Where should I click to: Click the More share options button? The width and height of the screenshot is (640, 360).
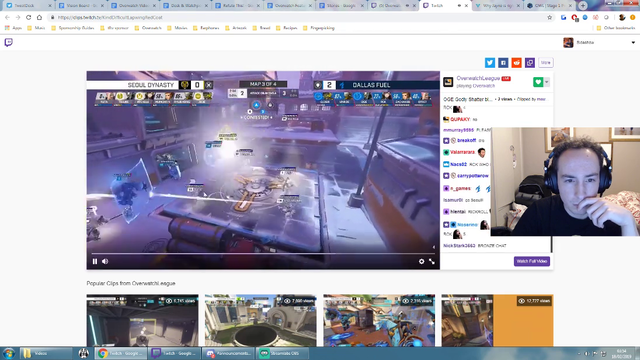546,62
